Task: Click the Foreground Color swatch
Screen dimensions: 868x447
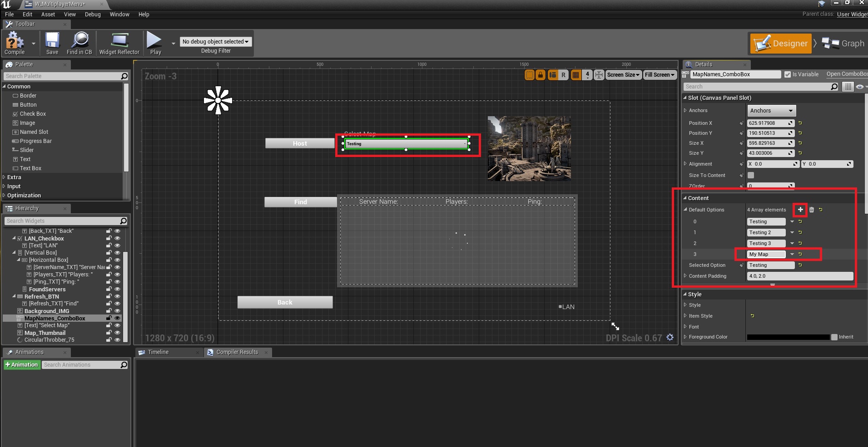Action: pos(788,337)
